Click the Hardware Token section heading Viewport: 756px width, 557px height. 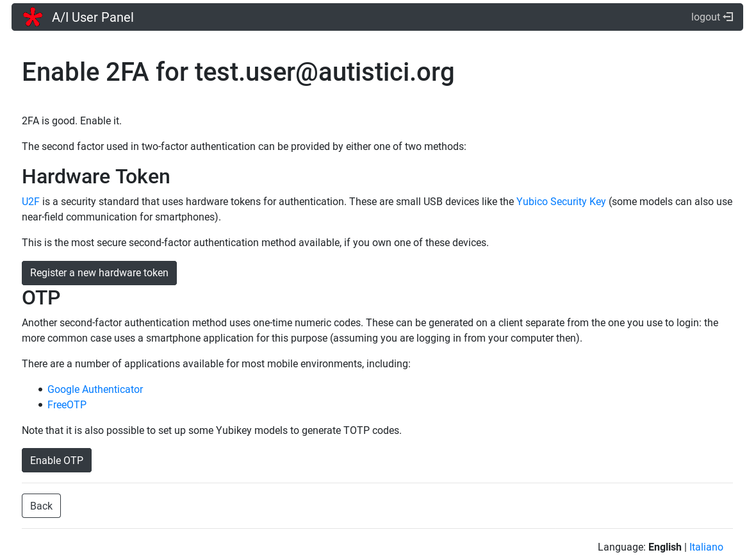[x=96, y=176]
